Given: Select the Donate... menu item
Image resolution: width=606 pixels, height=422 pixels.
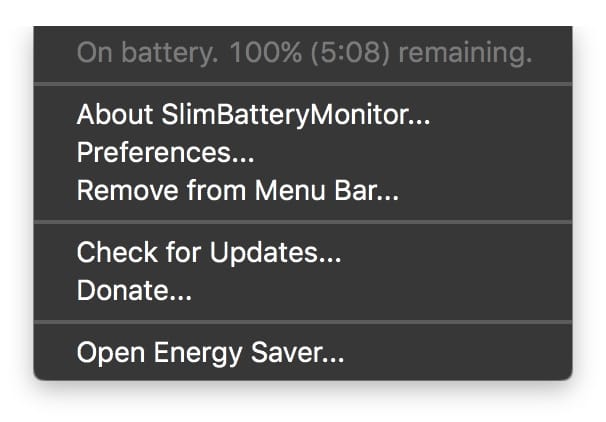Looking at the screenshot, I should click(x=134, y=291).
